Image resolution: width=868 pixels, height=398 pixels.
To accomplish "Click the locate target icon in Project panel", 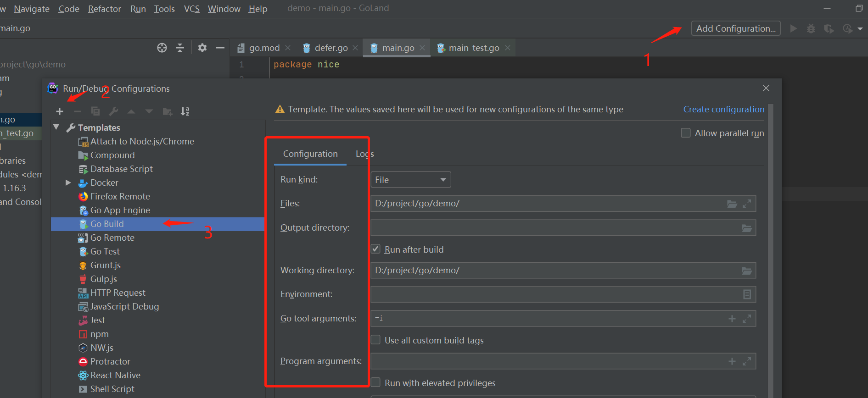I will coord(162,48).
